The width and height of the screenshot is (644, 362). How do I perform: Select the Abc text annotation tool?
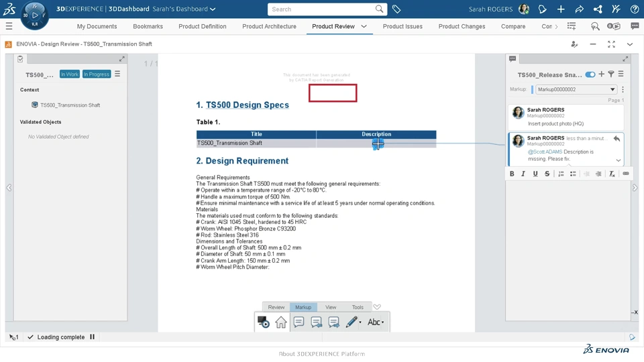[374, 322]
